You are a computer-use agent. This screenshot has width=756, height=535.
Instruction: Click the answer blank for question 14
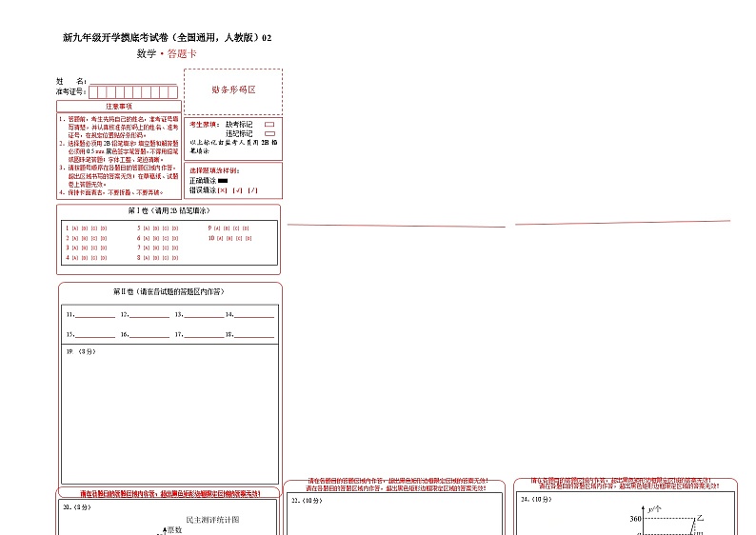pos(253,315)
